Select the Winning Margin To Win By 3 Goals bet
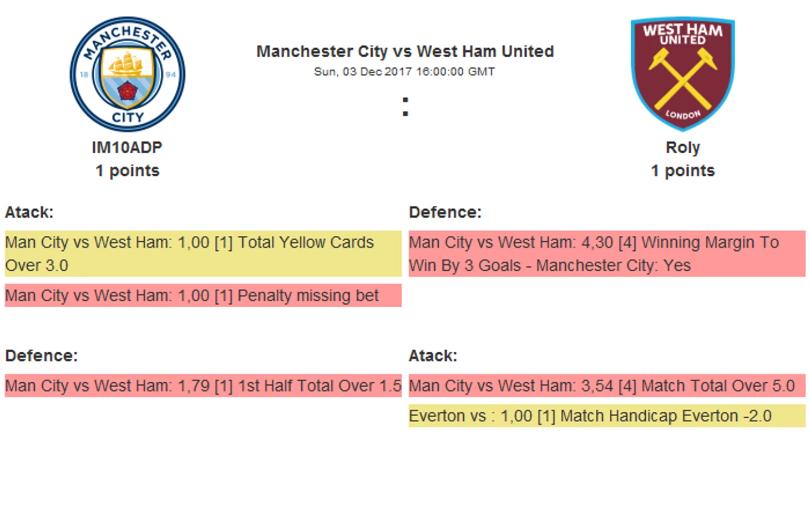This screenshot has width=810, height=532. point(606,254)
